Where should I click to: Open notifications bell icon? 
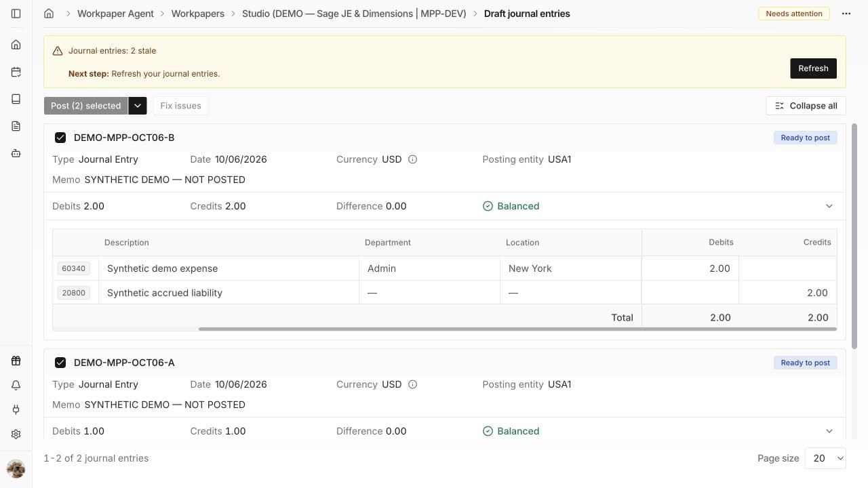[16, 385]
